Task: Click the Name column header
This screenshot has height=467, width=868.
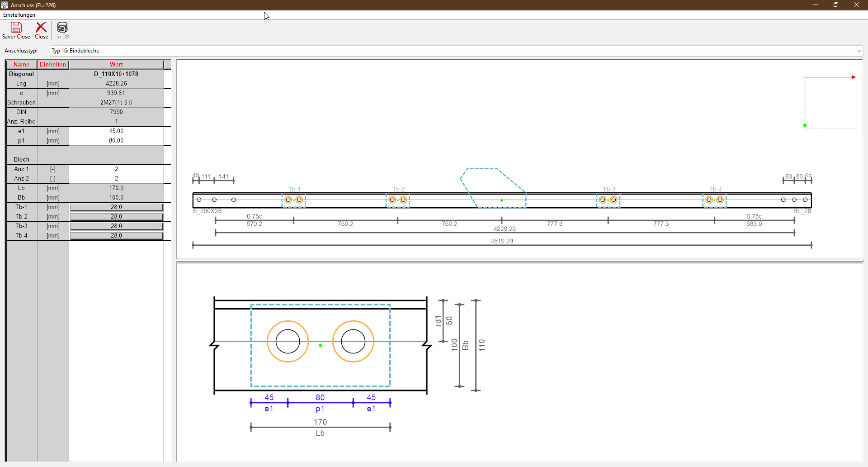Action: [x=21, y=65]
